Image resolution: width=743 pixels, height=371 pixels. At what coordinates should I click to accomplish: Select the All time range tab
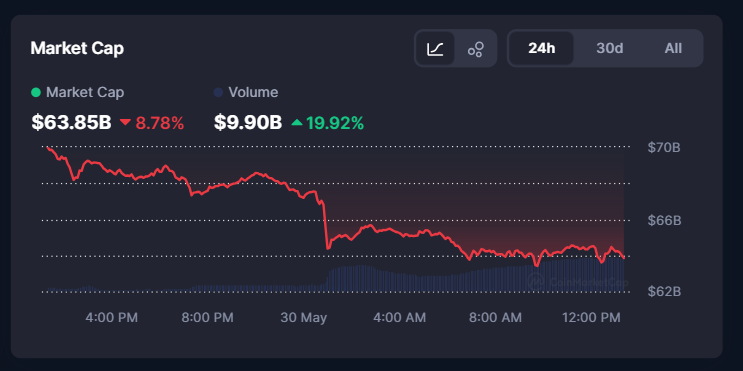pyautogui.click(x=673, y=48)
